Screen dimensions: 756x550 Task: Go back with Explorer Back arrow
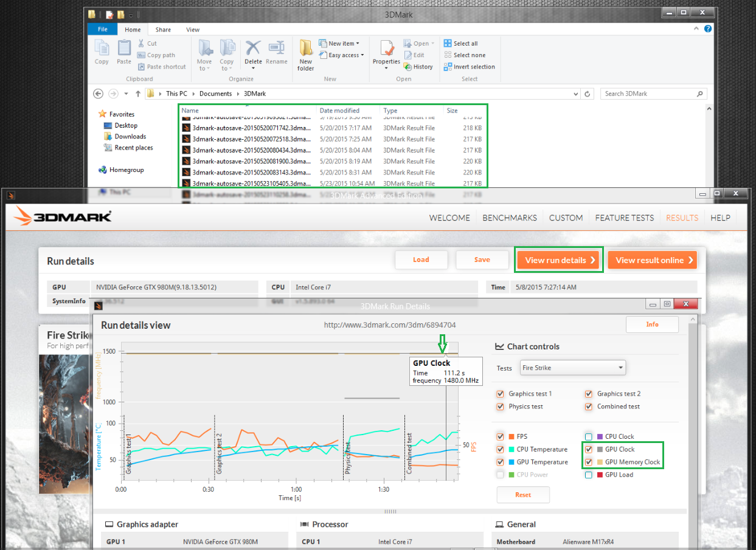click(x=99, y=94)
